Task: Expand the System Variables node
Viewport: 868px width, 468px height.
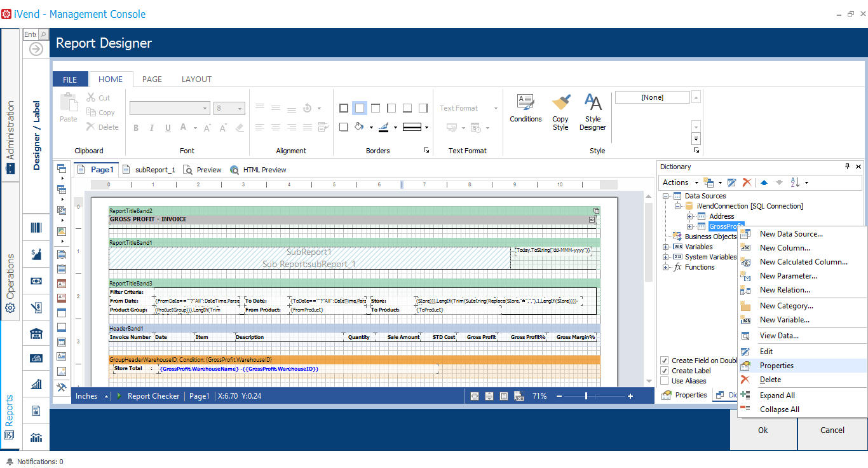Action: click(666, 258)
